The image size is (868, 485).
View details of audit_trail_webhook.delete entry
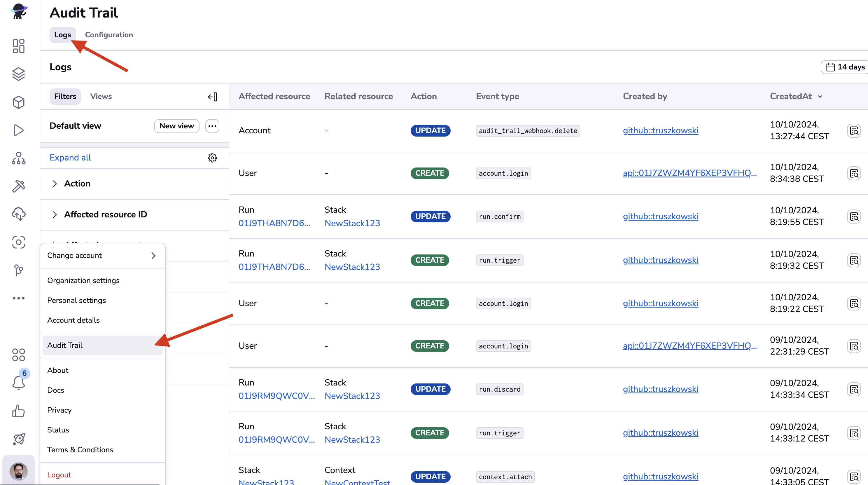(853, 130)
